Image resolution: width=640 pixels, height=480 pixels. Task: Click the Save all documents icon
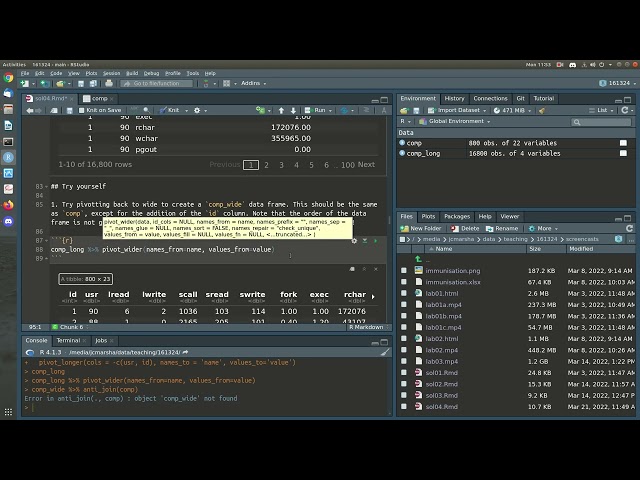pos(93,83)
